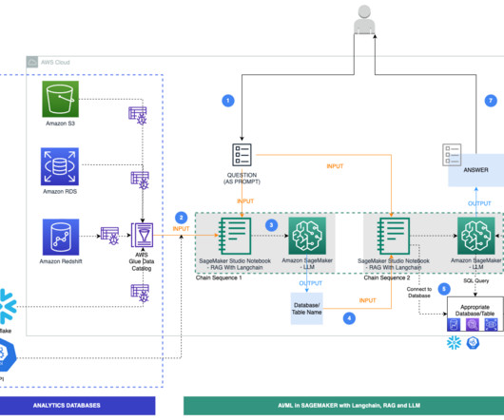Viewport: 504px width, 420px height.
Task: Click the 'Connect to Database' label
Action: coord(419,293)
